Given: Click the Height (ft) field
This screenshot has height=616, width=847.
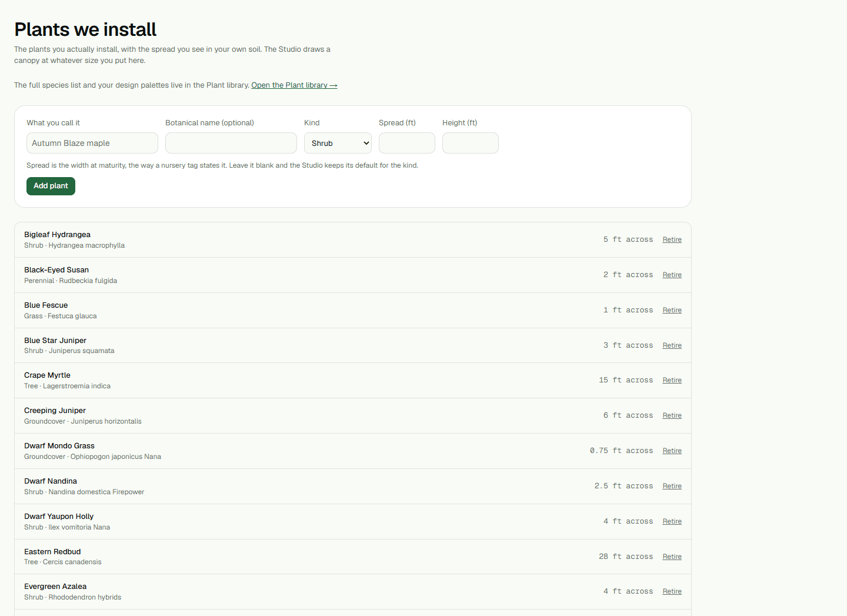Looking at the screenshot, I should click(x=471, y=143).
